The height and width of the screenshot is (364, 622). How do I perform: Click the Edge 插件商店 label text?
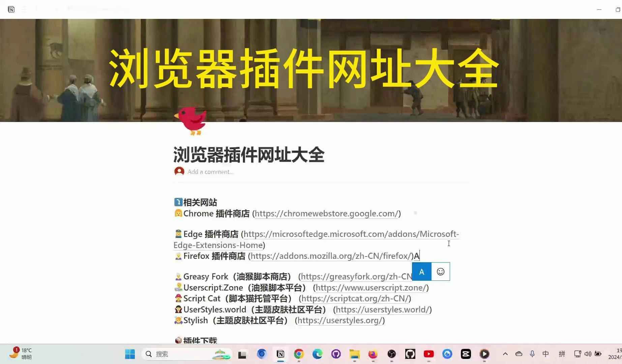(211, 234)
